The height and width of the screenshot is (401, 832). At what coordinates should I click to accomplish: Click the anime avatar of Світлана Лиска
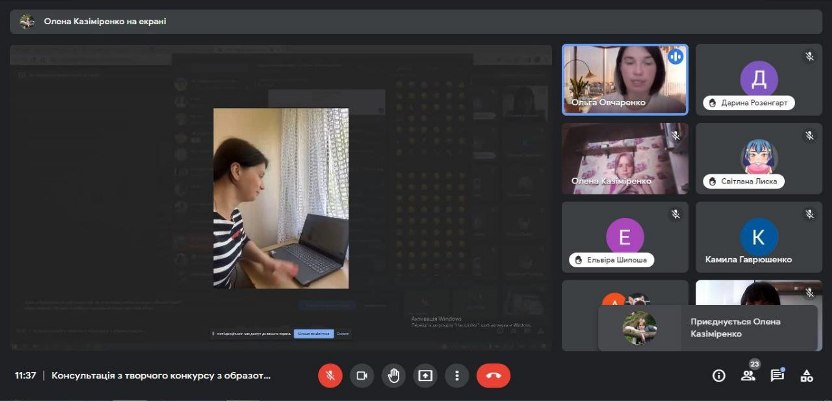tap(759, 156)
